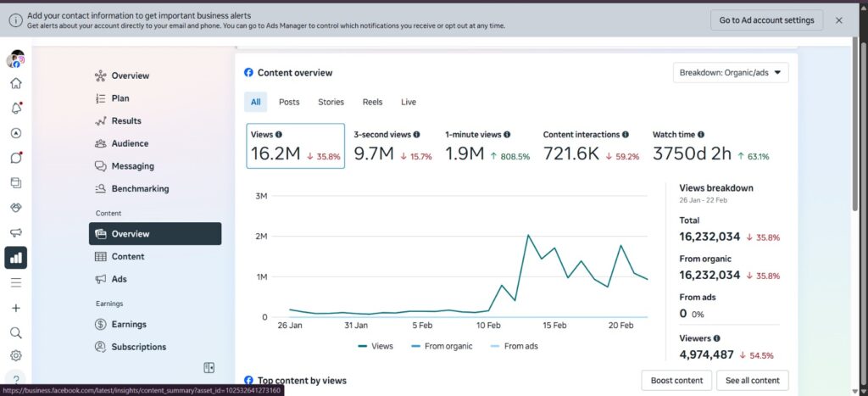Open the settings gear icon

tap(16, 355)
